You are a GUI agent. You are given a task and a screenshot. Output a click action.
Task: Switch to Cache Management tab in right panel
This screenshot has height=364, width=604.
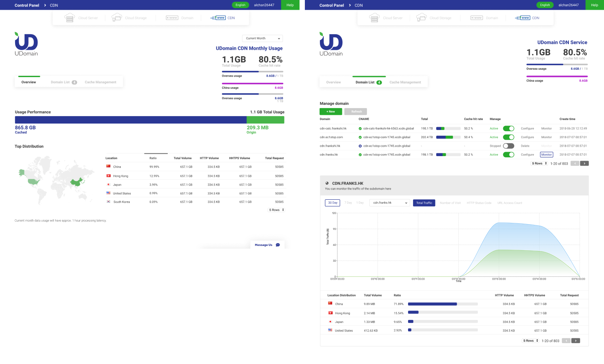click(405, 82)
